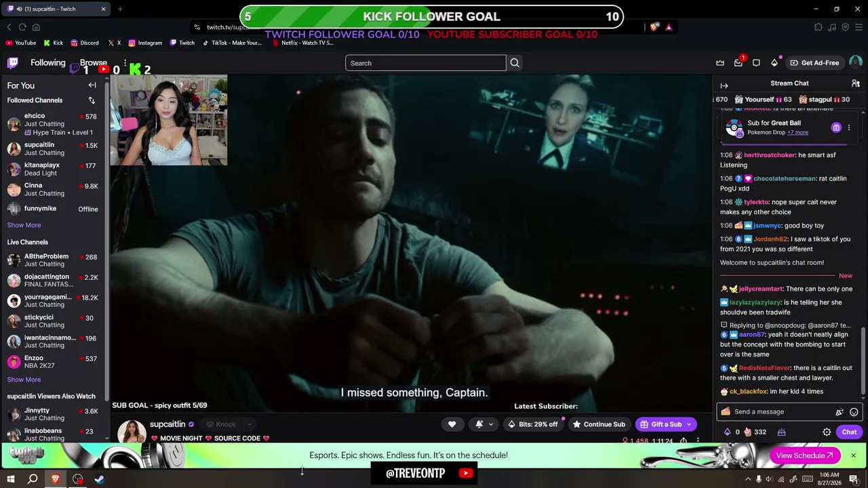868x488 pixels.
Task: Open the Jinnytty recommended channel
Action: (53, 414)
